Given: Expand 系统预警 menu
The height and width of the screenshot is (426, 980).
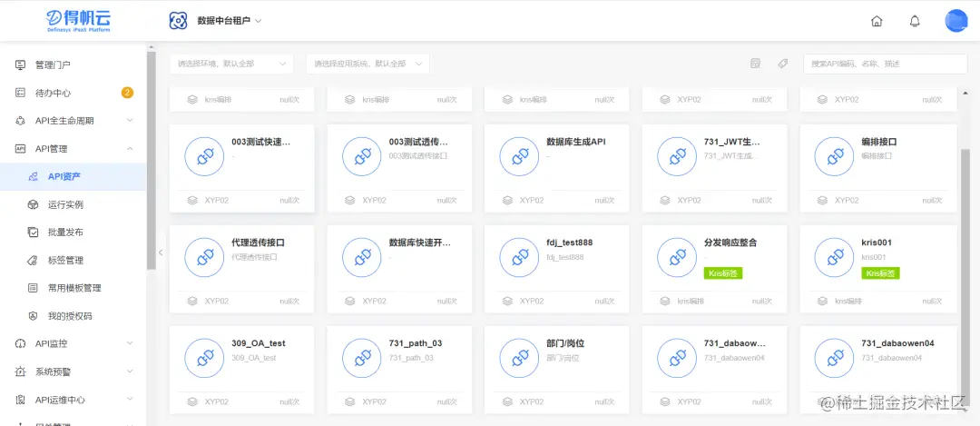Looking at the screenshot, I should click(130, 372).
